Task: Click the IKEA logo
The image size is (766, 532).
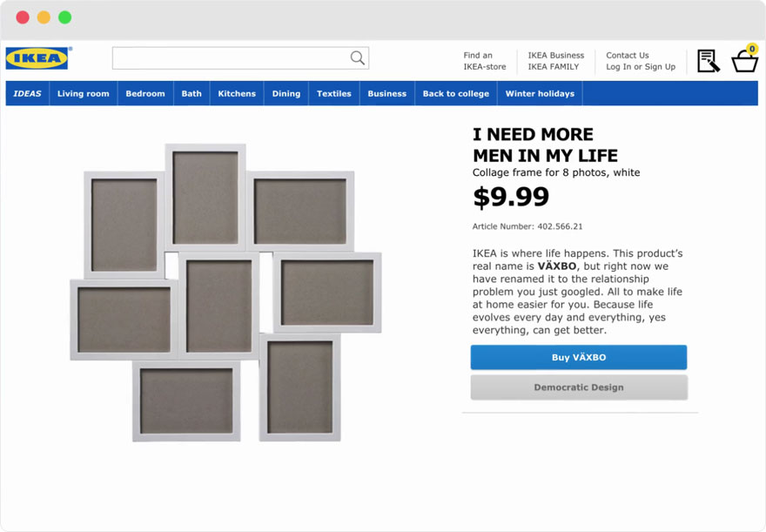Action: click(x=37, y=58)
